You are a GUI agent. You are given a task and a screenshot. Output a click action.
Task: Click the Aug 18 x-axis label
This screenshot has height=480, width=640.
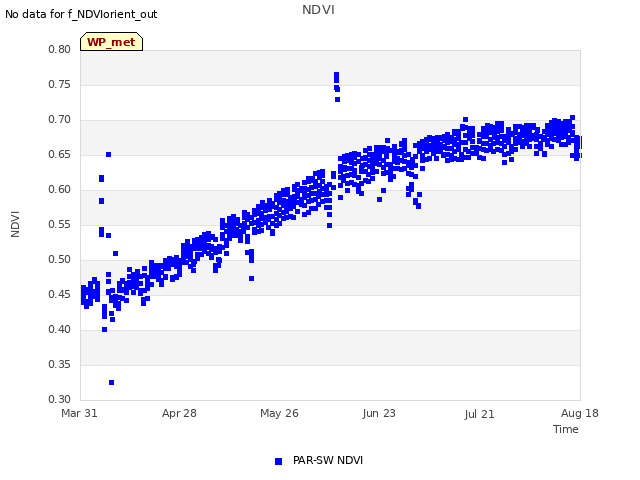(580, 413)
